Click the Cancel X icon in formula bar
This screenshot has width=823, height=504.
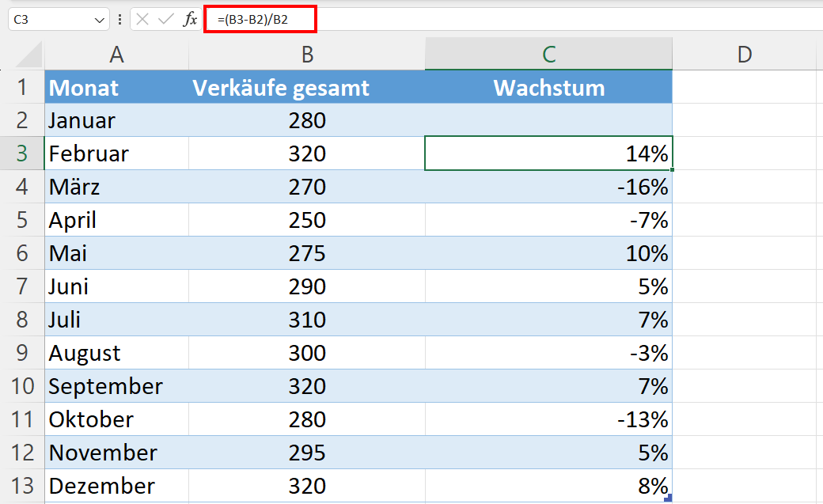tap(142, 20)
